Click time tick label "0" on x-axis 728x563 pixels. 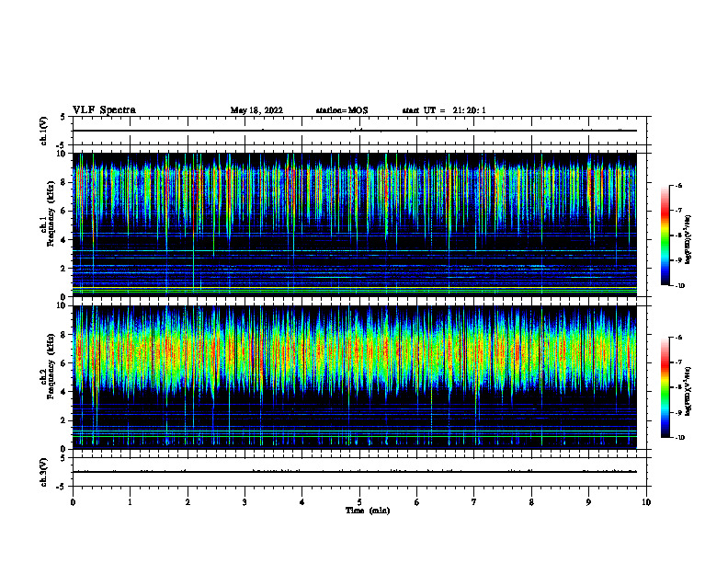[x=73, y=502]
